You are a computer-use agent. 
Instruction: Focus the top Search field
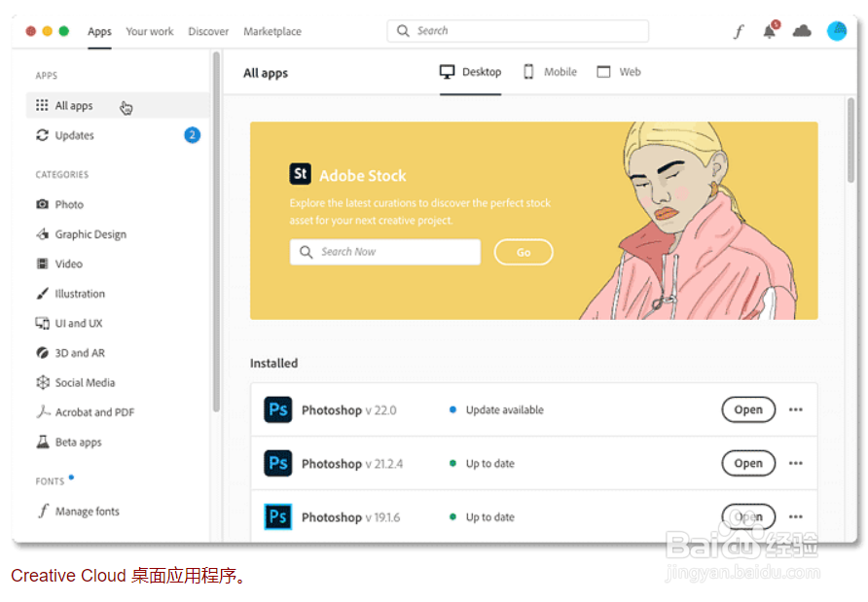click(518, 31)
